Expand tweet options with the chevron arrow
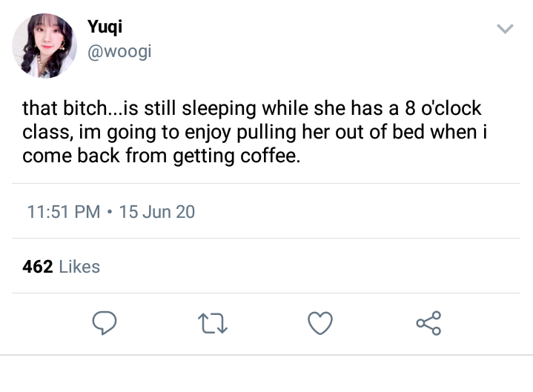Image resolution: width=533 pixels, height=392 pixels. pyautogui.click(x=505, y=29)
